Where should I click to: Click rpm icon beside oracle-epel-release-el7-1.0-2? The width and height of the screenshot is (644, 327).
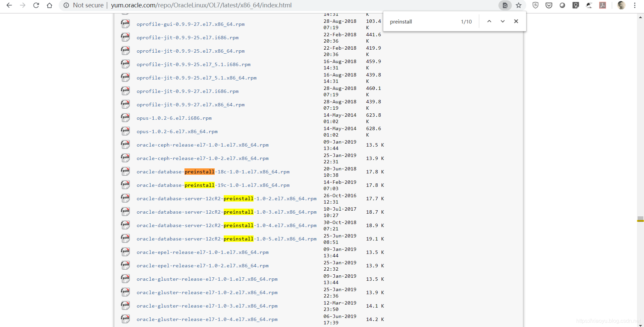[125, 265]
